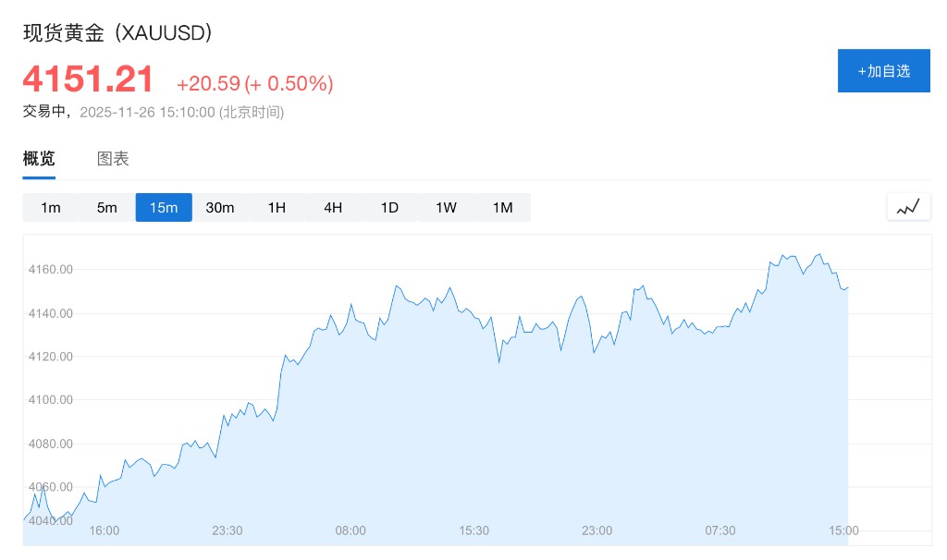The height and width of the screenshot is (560, 947).
Task: Switch to the 概览 tab
Action: (x=39, y=159)
